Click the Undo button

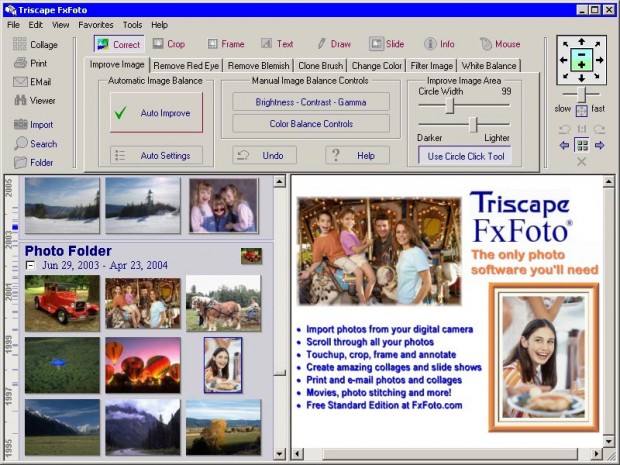point(264,155)
